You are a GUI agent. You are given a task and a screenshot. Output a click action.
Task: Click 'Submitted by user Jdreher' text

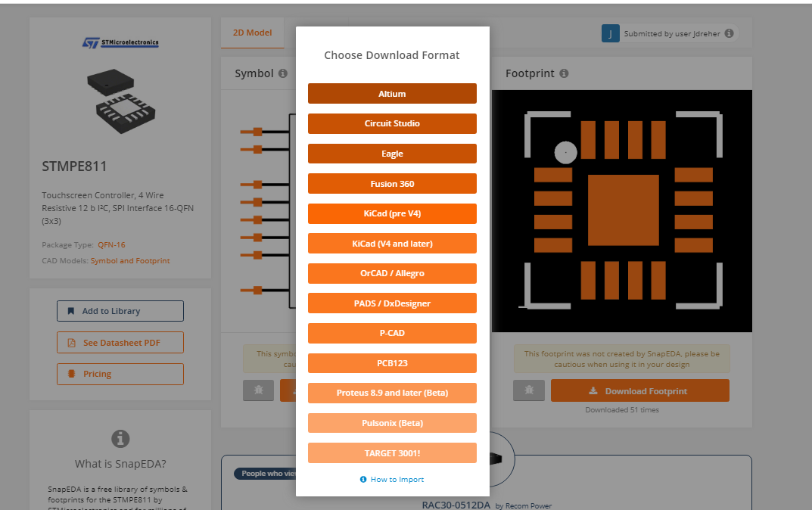[672, 33]
